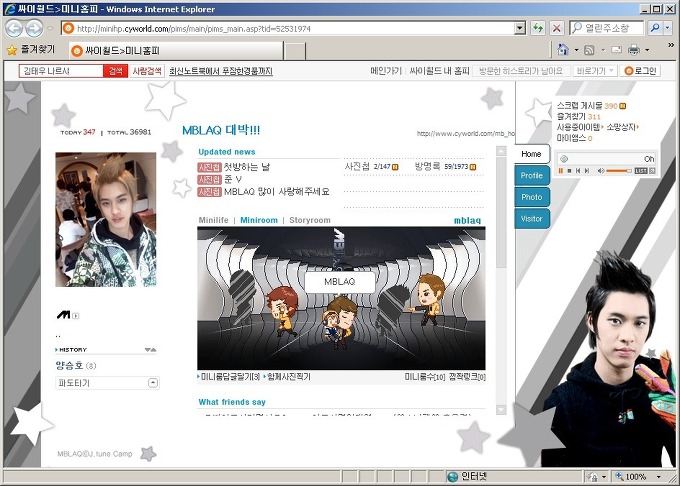Click the 로그인 login button
Screen dimensions: 680x486
point(641,71)
